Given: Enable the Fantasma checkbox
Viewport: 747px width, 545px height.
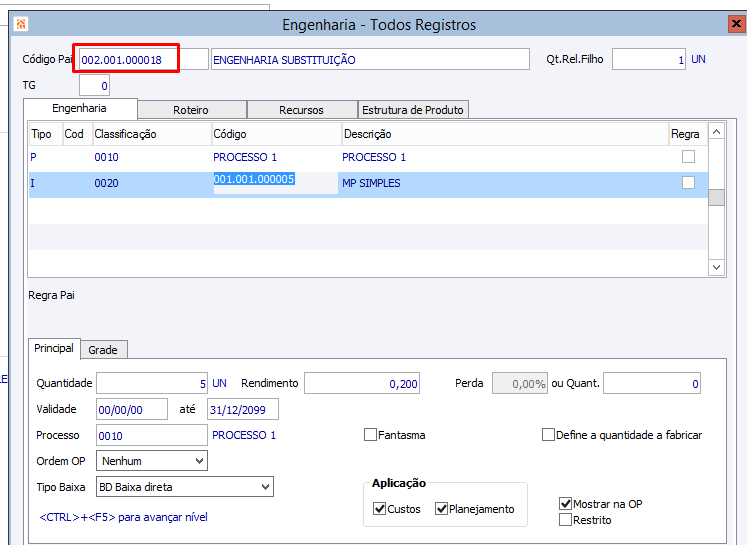Looking at the screenshot, I should [371, 435].
